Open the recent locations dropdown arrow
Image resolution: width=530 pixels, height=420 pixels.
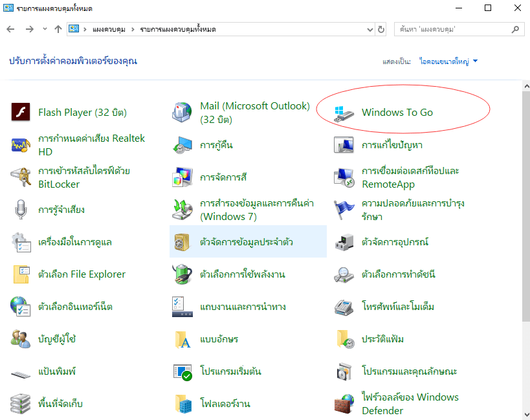pyautogui.click(x=45, y=29)
